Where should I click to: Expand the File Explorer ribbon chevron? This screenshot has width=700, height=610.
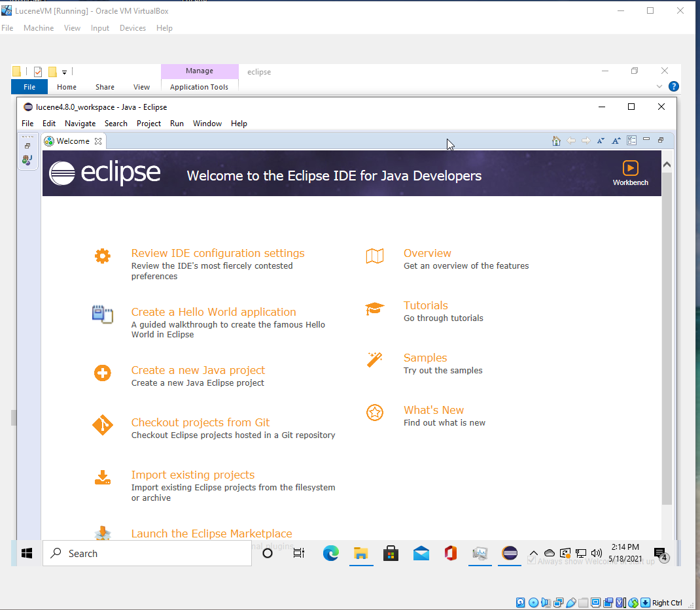(x=659, y=86)
